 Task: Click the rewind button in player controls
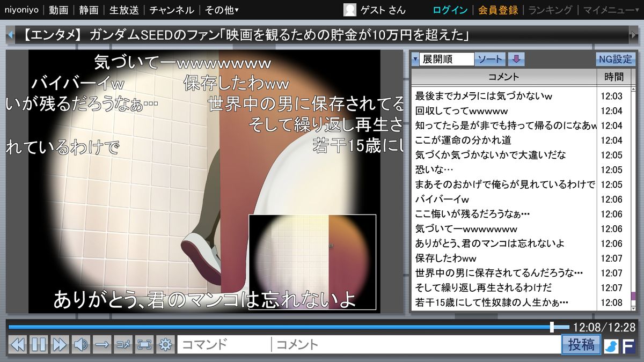(18, 344)
